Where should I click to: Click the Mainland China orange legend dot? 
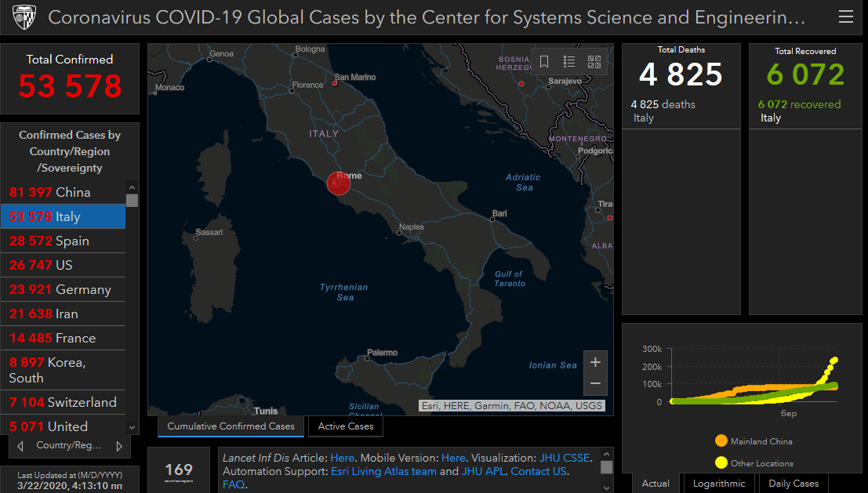point(721,440)
